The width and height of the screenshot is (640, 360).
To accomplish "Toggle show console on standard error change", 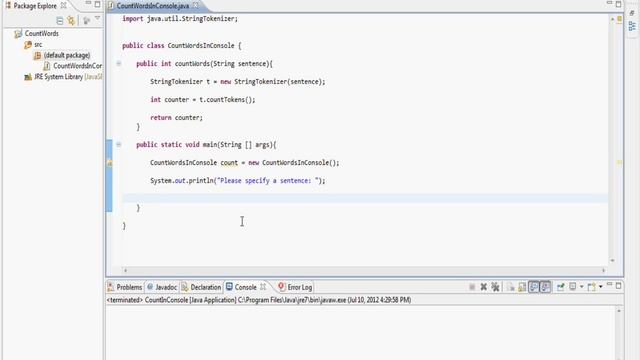I will [x=545, y=287].
